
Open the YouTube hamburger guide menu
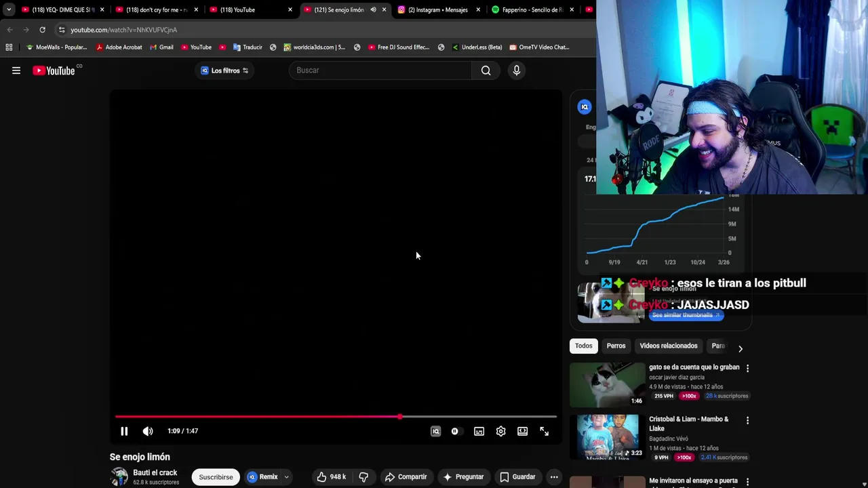[16, 70]
